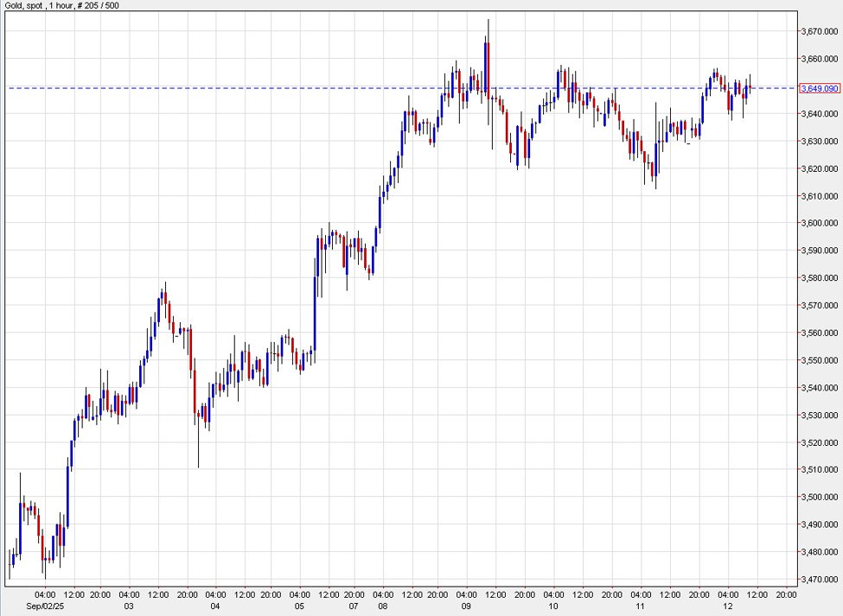The image size is (843, 616).
Task: Select the 11 date marker on time axis
Action: point(642,606)
